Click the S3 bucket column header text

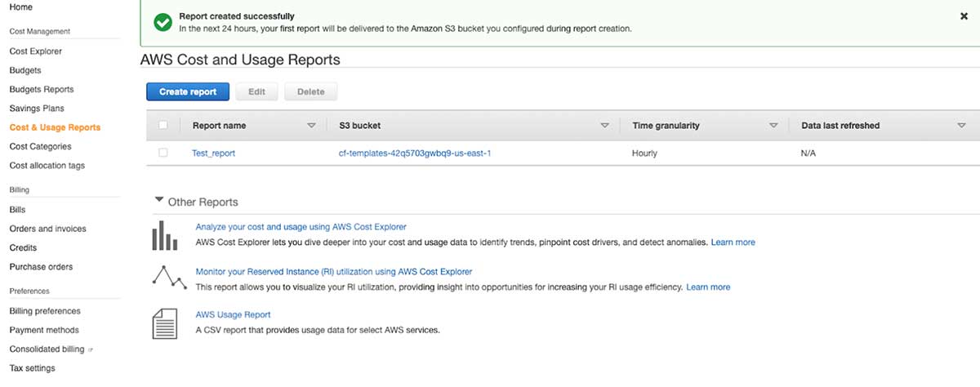(x=359, y=126)
